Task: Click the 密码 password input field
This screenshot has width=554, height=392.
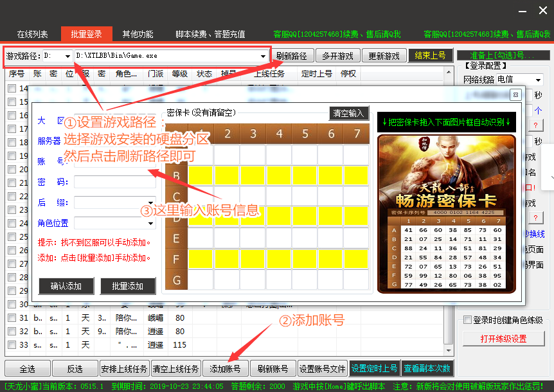Action: [x=114, y=183]
